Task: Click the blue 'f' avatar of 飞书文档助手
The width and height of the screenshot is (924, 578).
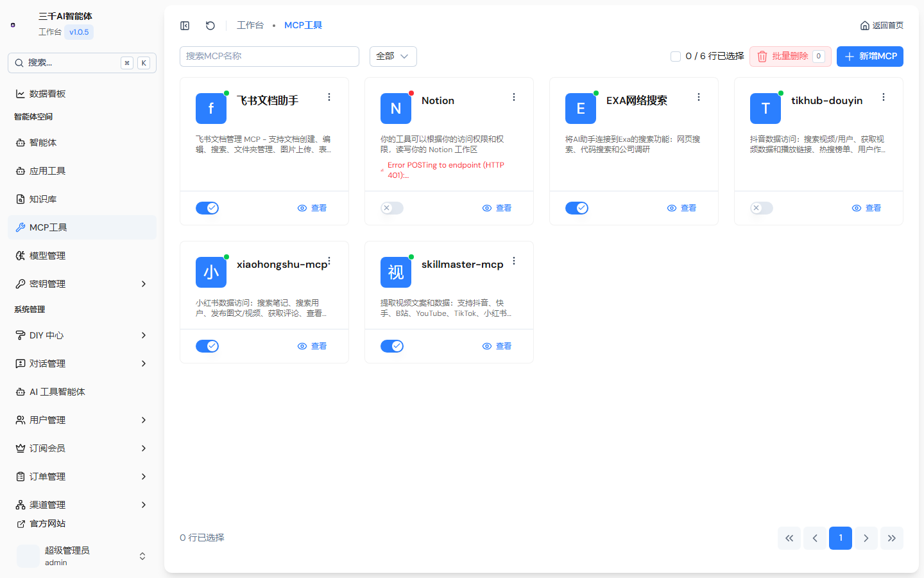Action: coord(211,109)
